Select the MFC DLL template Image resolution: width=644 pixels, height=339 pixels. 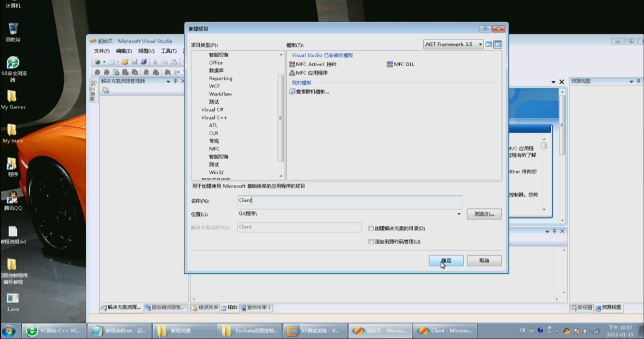pyautogui.click(x=401, y=64)
